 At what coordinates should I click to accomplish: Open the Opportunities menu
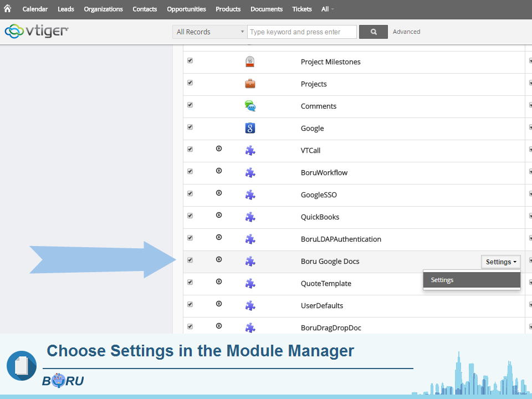point(186,9)
